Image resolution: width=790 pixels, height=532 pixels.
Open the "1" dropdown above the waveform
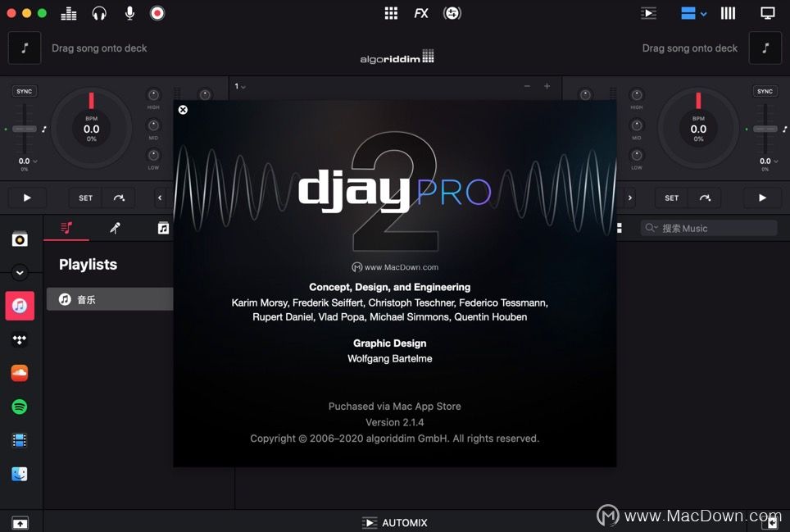coord(240,87)
